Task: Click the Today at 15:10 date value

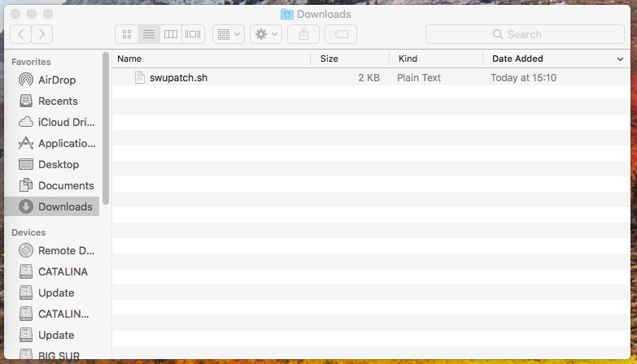Action: click(523, 77)
